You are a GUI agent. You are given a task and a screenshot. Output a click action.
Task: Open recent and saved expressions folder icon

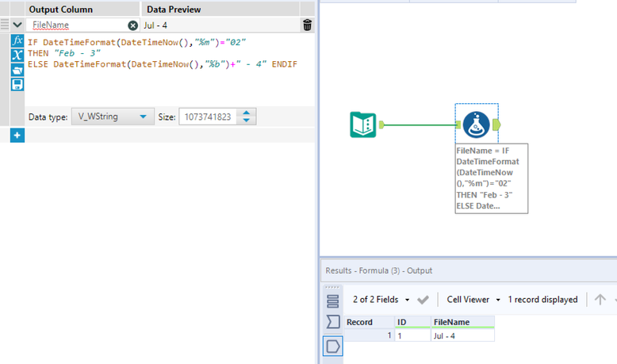tap(17, 70)
